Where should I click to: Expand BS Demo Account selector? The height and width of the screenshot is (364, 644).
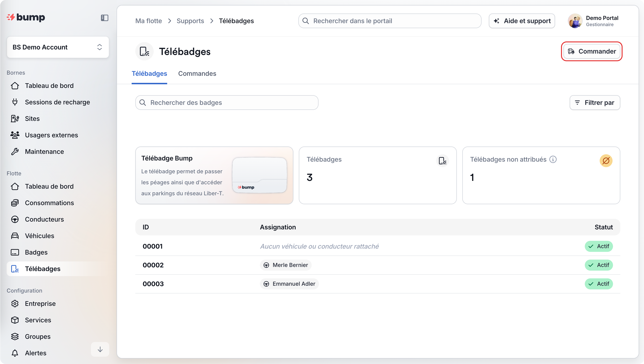click(58, 47)
